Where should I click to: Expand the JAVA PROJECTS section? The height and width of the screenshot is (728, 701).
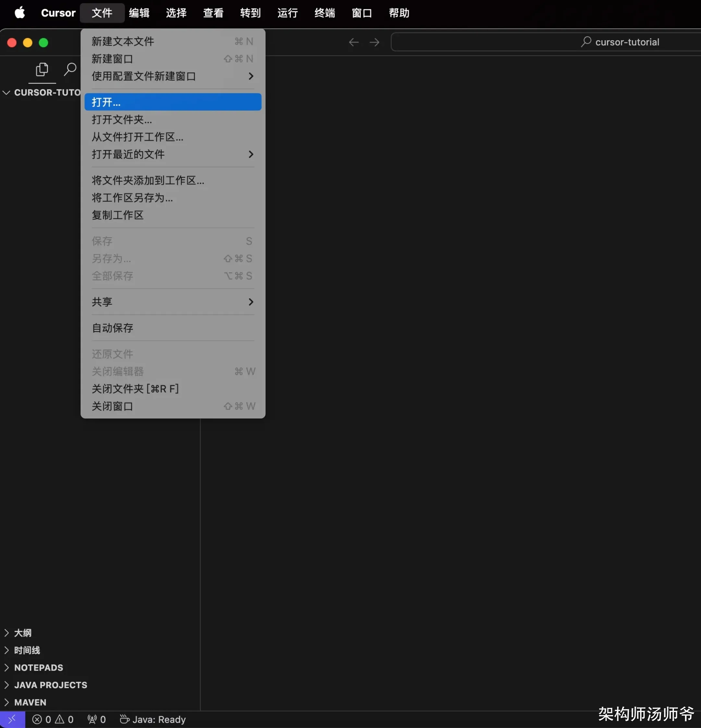51,685
